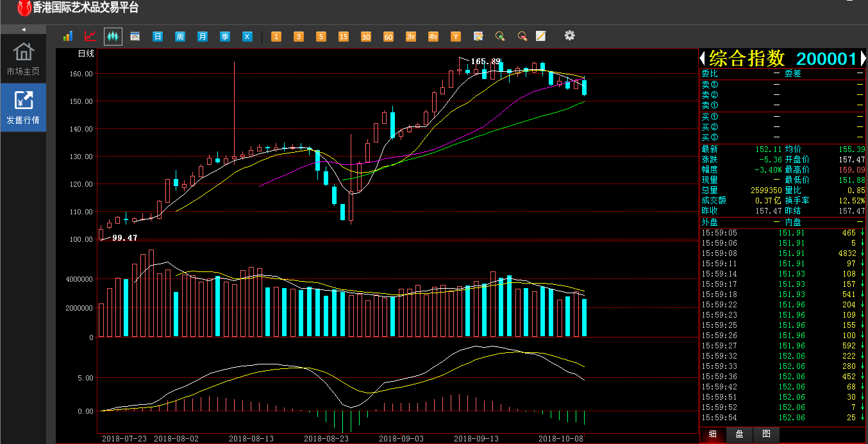The width and height of the screenshot is (868, 444).
Task: Click the high price label 165.39
Action: [485, 62]
